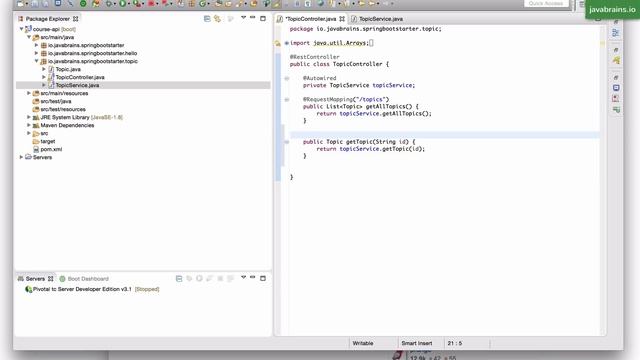Minimize the Servers panel

tap(253, 278)
